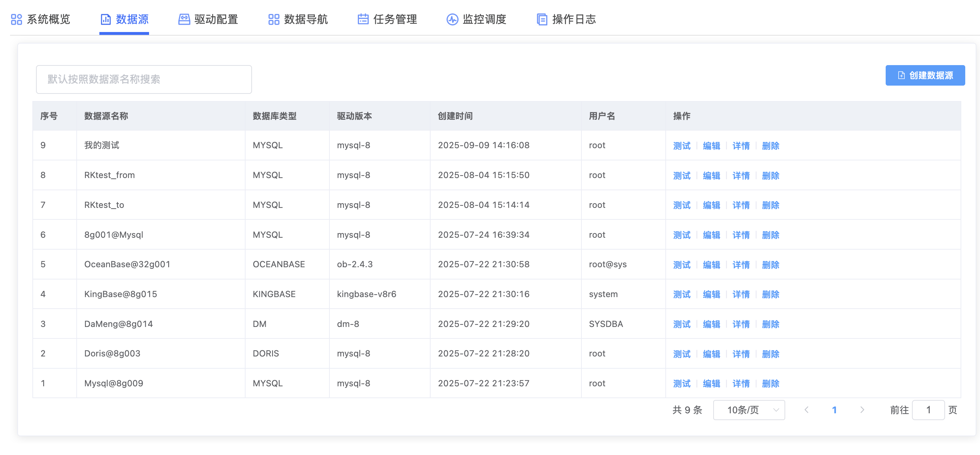Click the 任务管理 calendar icon
Viewport: 980px width, 455px height.
[363, 19]
